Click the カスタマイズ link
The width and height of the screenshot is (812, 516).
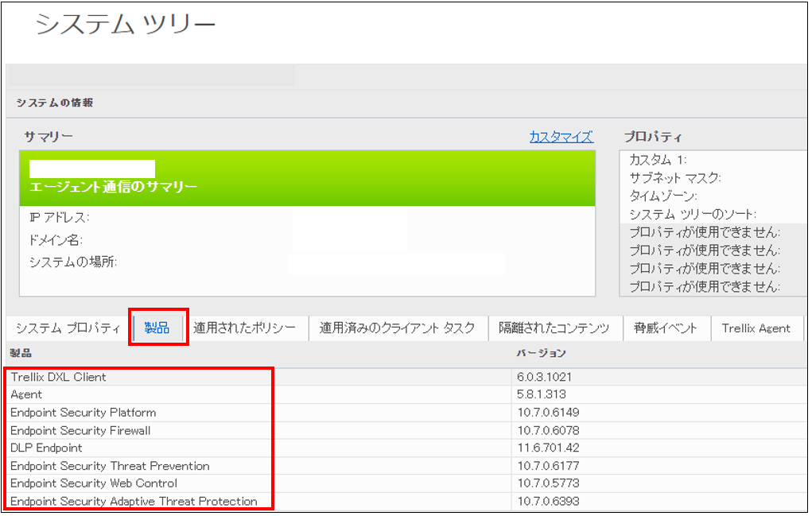[561, 138]
